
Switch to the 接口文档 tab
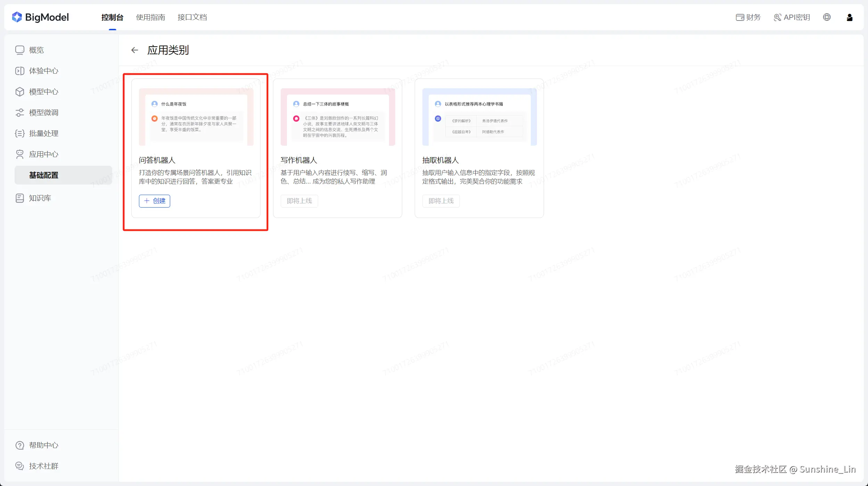pyautogui.click(x=192, y=17)
